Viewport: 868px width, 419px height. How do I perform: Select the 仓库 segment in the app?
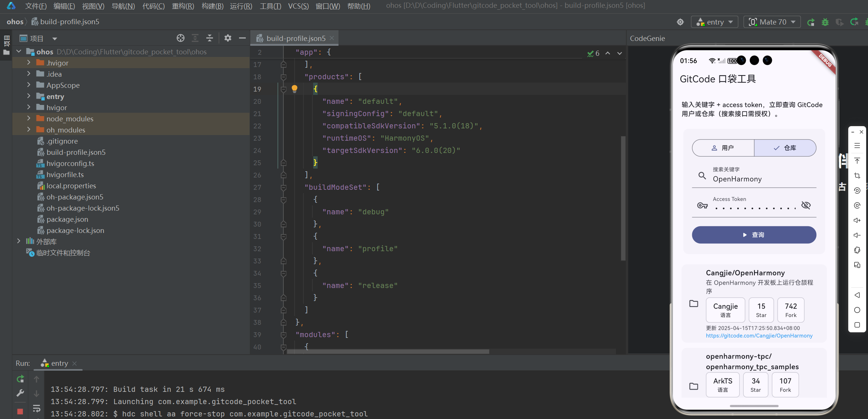point(785,148)
